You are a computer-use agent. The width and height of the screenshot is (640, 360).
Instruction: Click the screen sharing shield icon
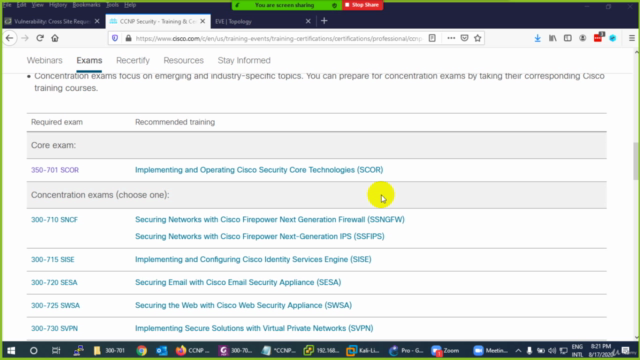335,5
